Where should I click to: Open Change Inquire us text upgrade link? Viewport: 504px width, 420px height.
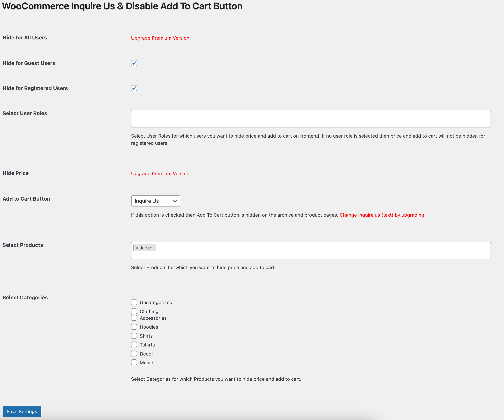coord(382,215)
